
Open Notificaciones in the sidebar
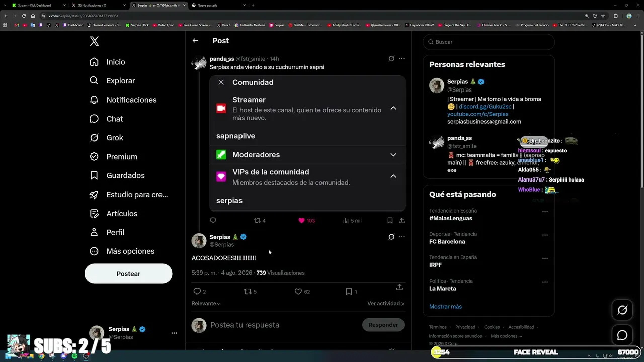point(123,100)
